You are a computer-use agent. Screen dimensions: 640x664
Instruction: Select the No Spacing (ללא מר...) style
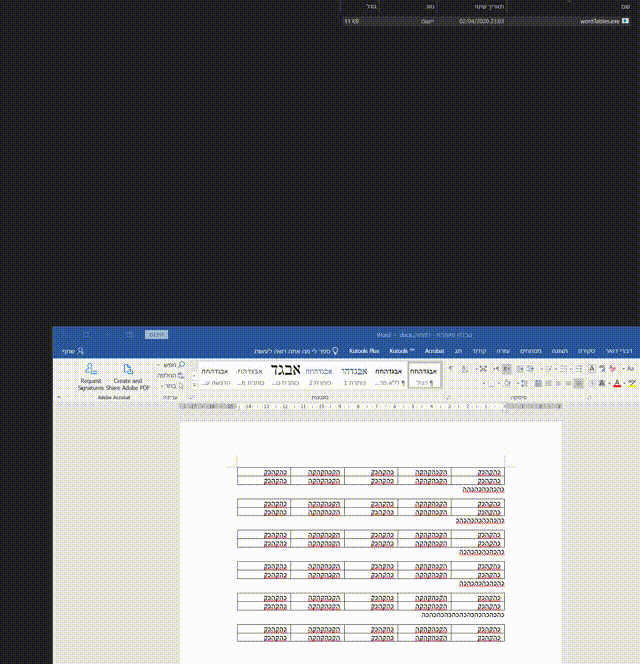(389, 376)
